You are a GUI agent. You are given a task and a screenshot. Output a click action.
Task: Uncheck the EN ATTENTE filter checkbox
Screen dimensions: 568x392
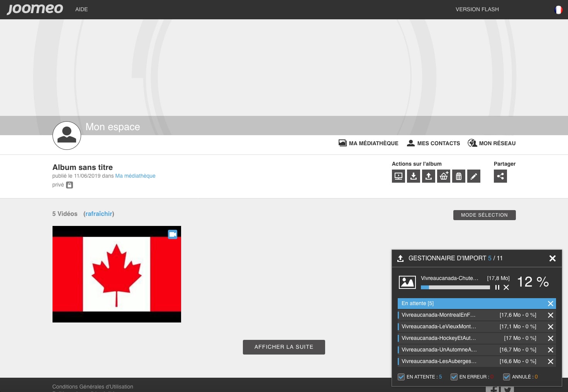[x=401, y=377]
